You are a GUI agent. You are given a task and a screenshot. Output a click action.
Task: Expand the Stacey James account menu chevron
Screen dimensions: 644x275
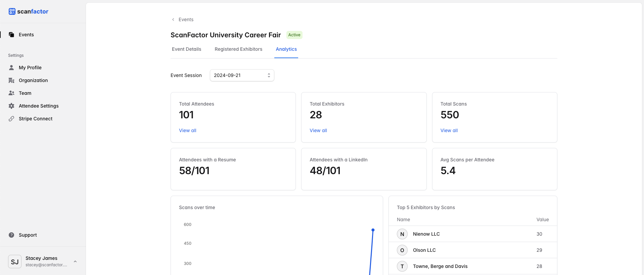tap(75, 262)
